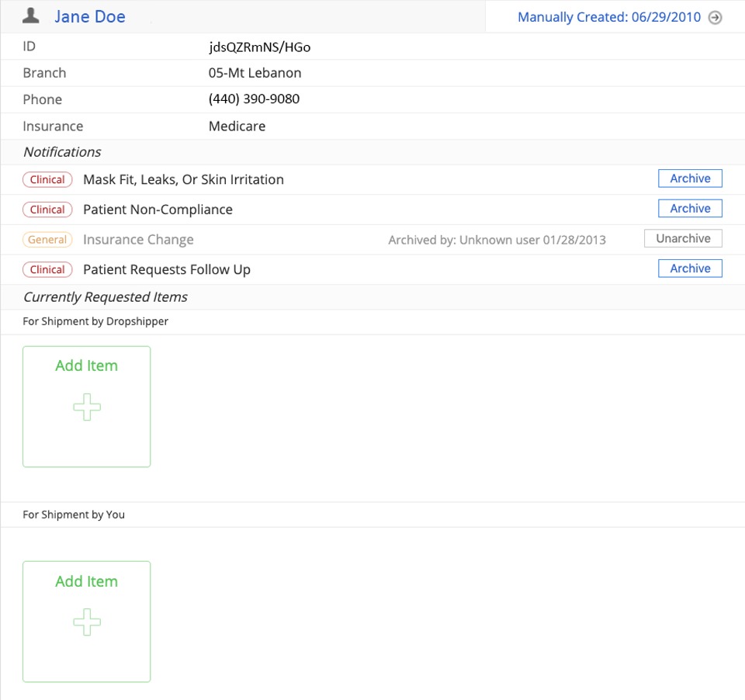Click plus icon in Dropshipper shipment section

point(86,407)
